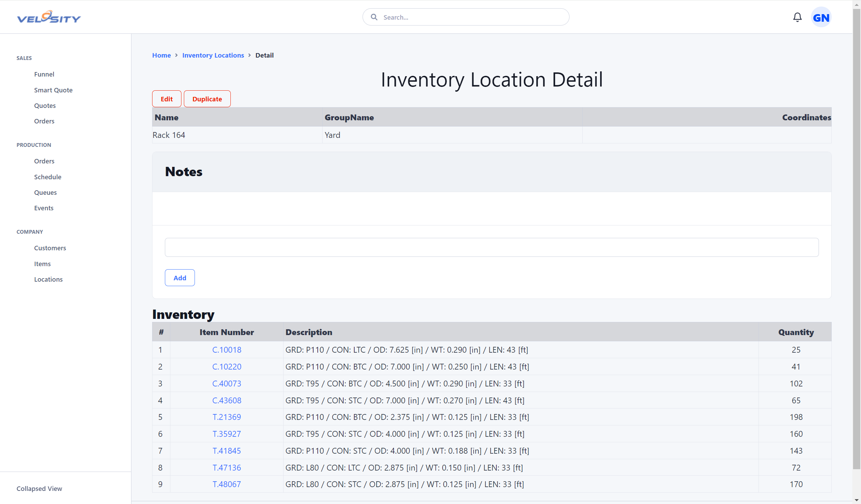
Task: Go to Locations in sidebar
Action: [x=48, y=279]
